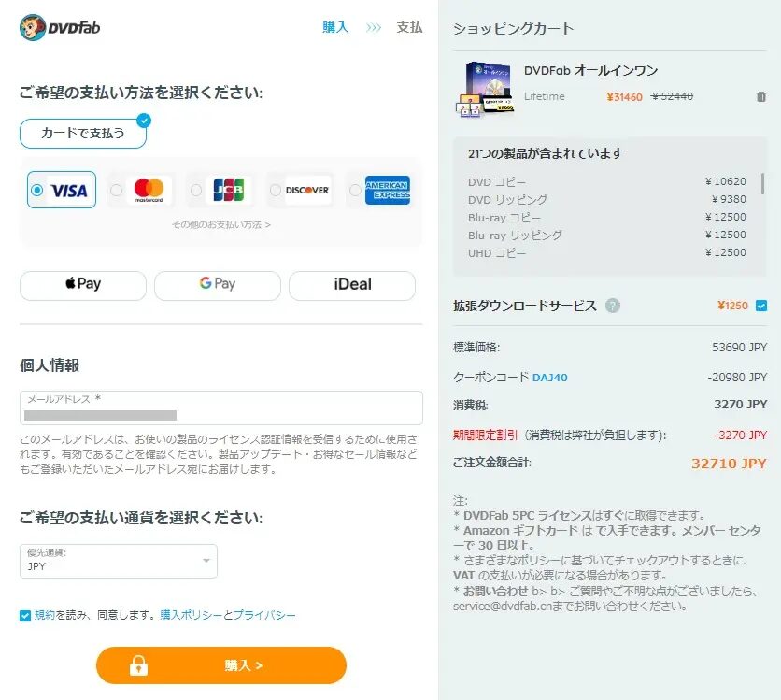Pick the Discover card logo
Screen dimensions: 781x700
point(306,190)
